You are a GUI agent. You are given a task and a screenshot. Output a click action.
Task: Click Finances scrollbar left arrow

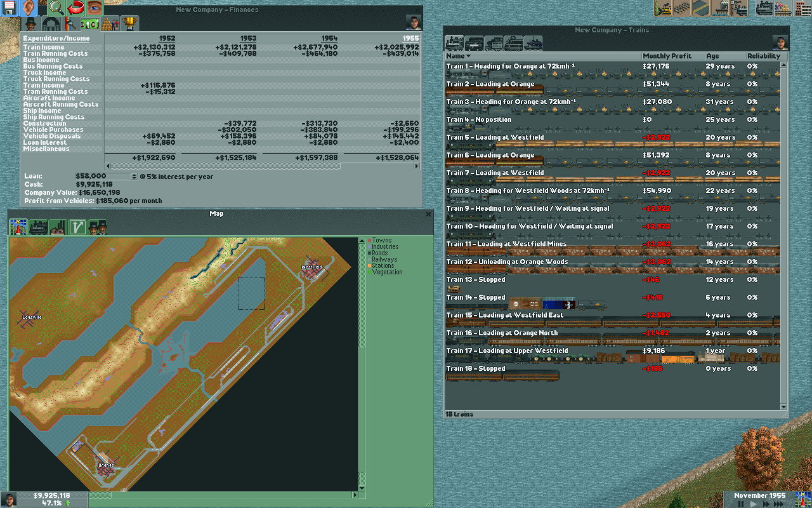(108, 166)
